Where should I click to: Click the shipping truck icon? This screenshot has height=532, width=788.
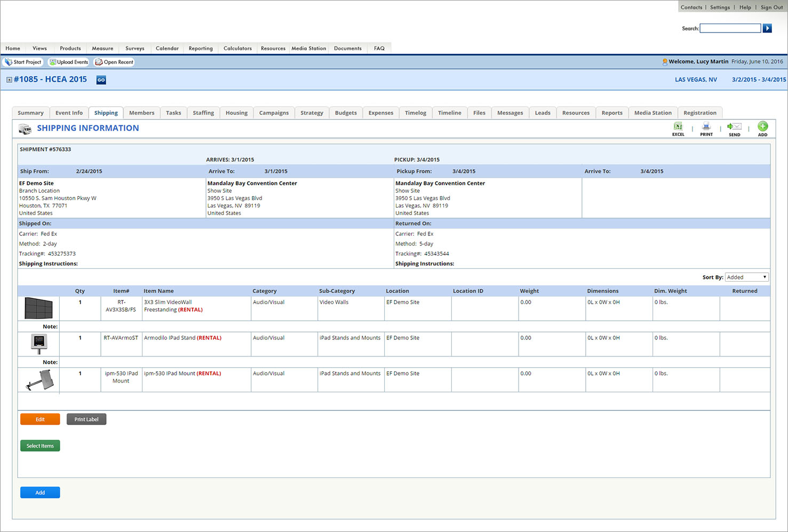tap(25, 129)
